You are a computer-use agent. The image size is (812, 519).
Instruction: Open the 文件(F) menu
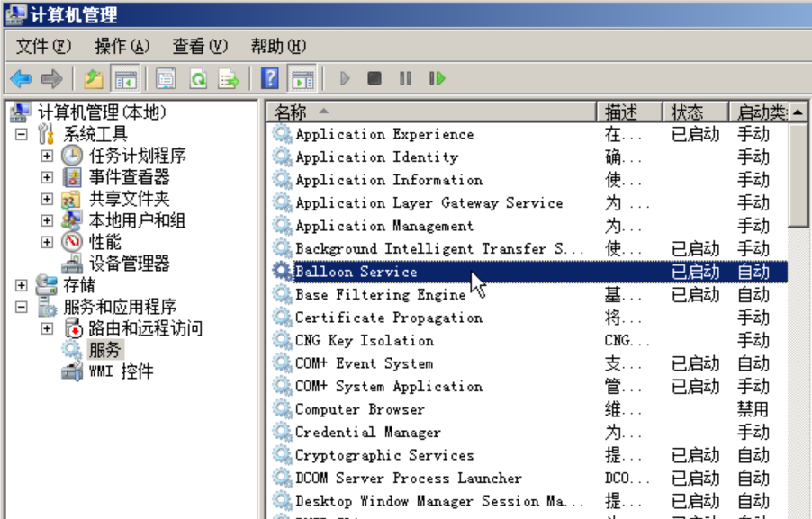pos(43,47)
